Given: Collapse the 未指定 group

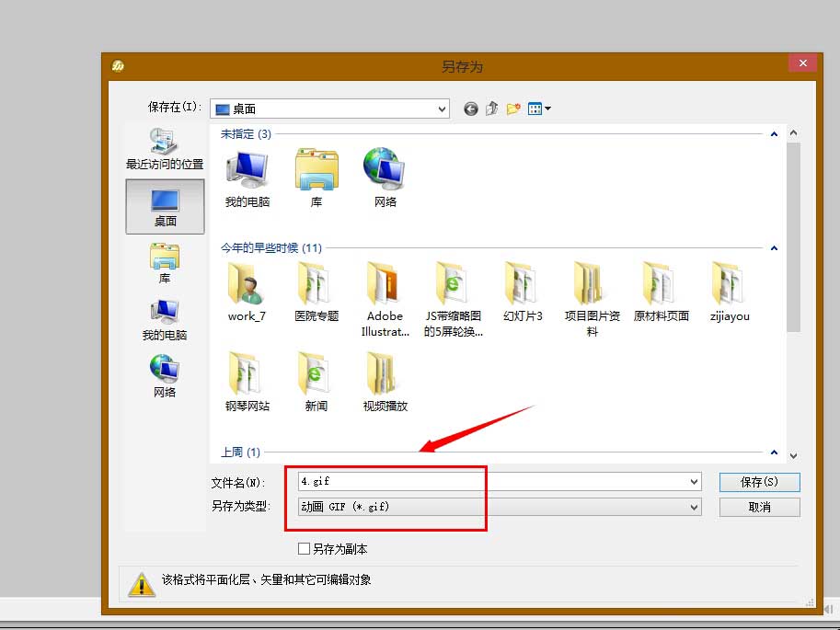Looking at the screenshot, I should point(774,132).
